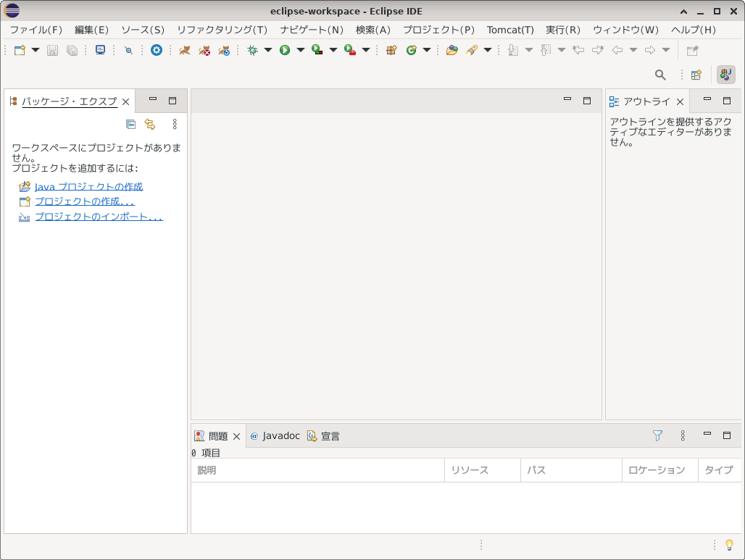Click the Save All stacked floppies icon
745x560 pixels.
point(72,50)
